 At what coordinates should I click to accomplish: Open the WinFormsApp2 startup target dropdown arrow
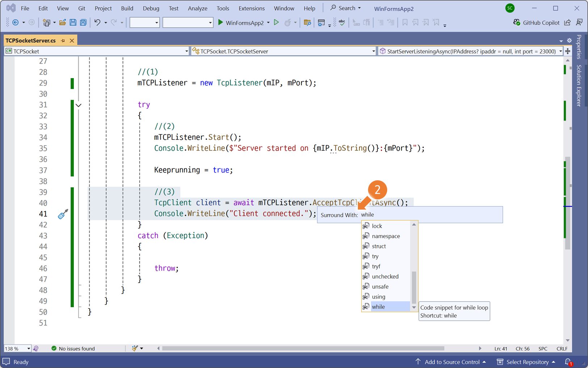[x=268, y=23]
